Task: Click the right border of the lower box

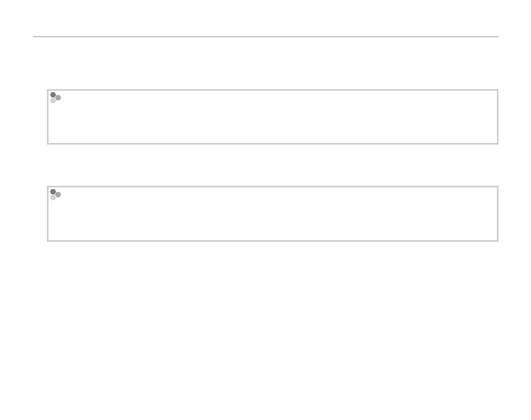Action: coord(497,214)
